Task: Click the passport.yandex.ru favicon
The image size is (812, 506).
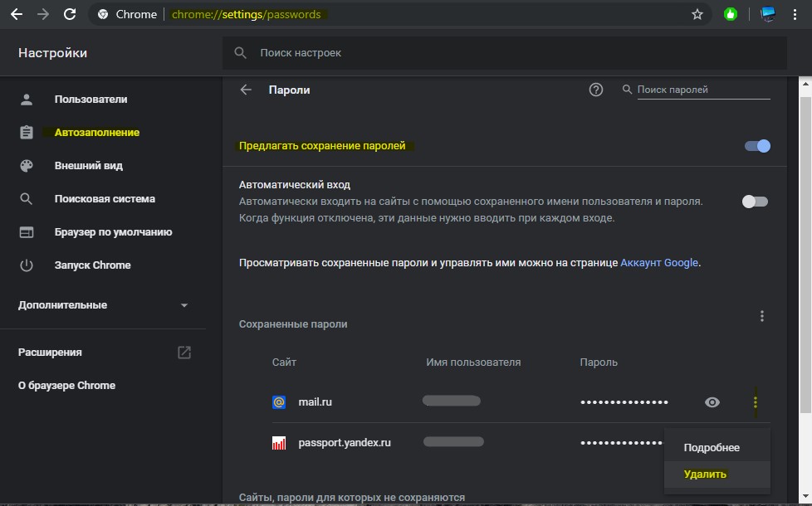Action: pyautogui.click(x=279, y=443)
